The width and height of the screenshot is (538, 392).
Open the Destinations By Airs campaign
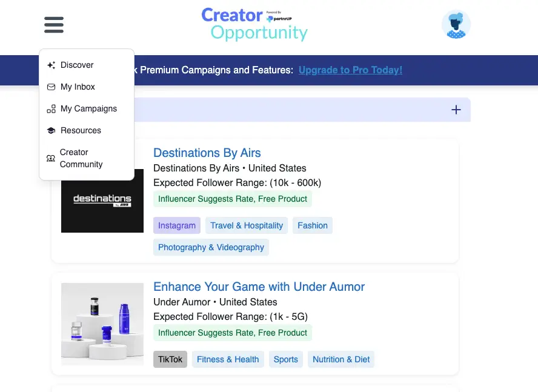(x=207, y=153)
